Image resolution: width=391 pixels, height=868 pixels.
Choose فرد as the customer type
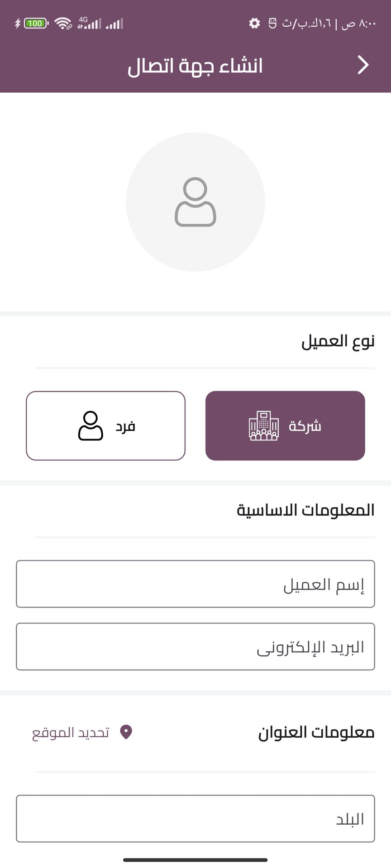106,425
